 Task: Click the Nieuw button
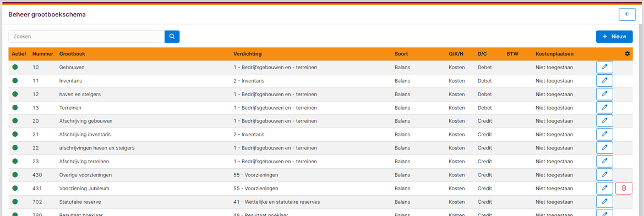(x=614, y=36)
